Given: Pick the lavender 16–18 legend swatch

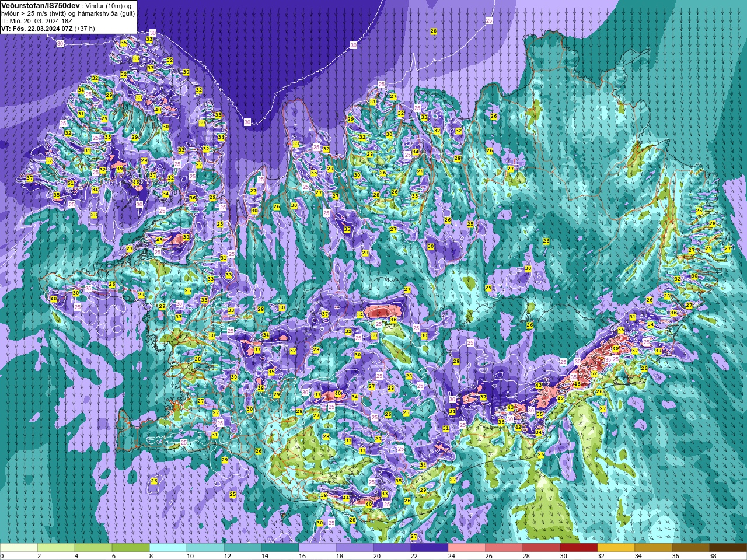Looking at the screenshot, I should tap(317, 548).
